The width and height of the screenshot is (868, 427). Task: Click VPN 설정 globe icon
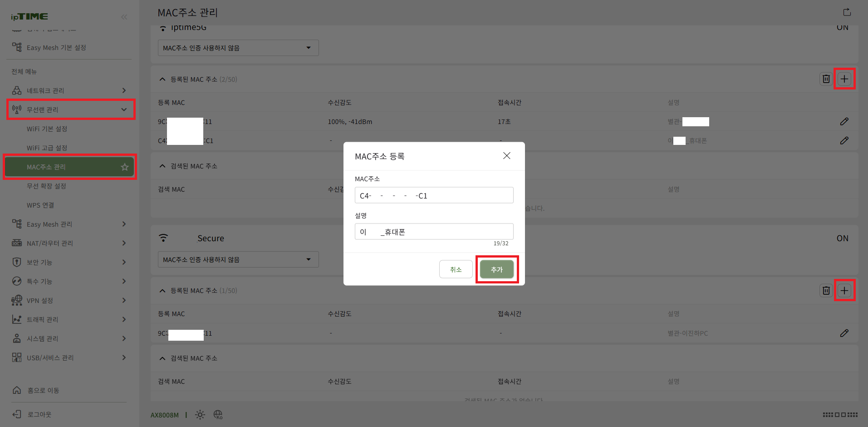pyautogui.click(x=17, y=300)
